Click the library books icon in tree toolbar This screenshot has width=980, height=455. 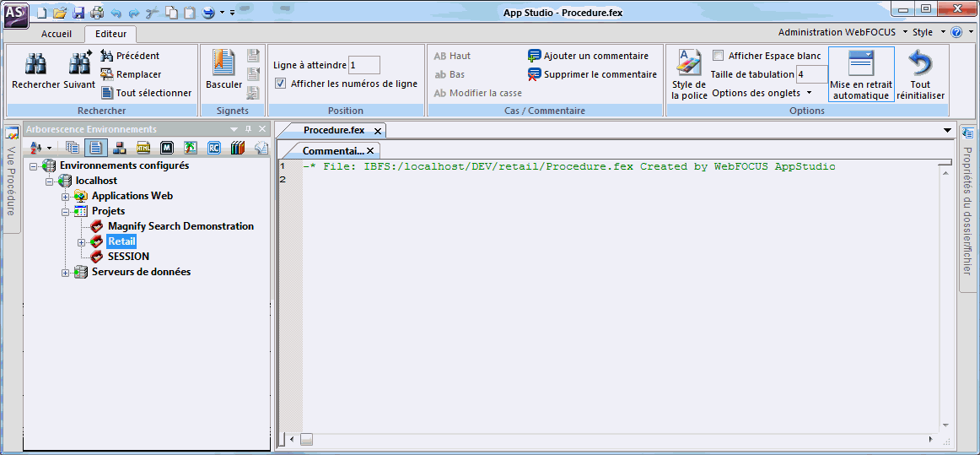point(238,148)
